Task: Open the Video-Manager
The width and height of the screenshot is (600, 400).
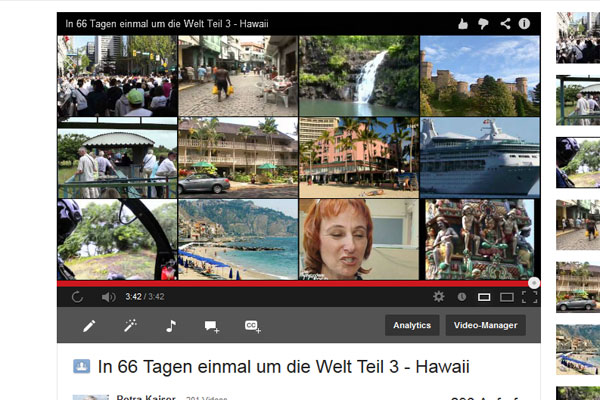Action: pos(486,325)
